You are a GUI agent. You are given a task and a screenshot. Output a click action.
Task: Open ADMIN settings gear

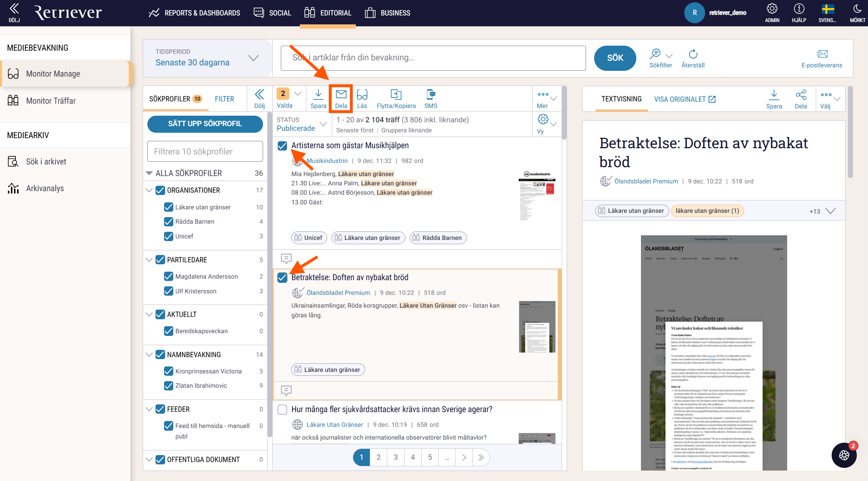pos(772,13)
